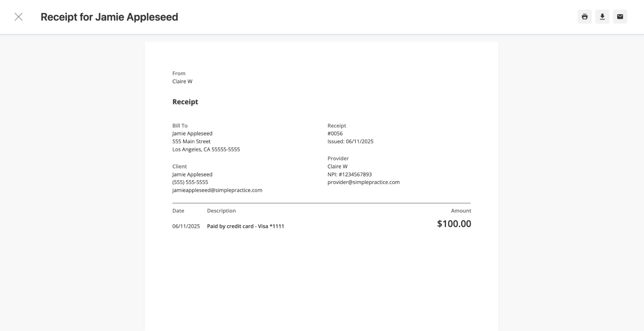The height and width of the screenshot is (331, 644).
Task: Click the client phone number (555) 555-5555
Action: pyautogui.click(x=190, y=182)
